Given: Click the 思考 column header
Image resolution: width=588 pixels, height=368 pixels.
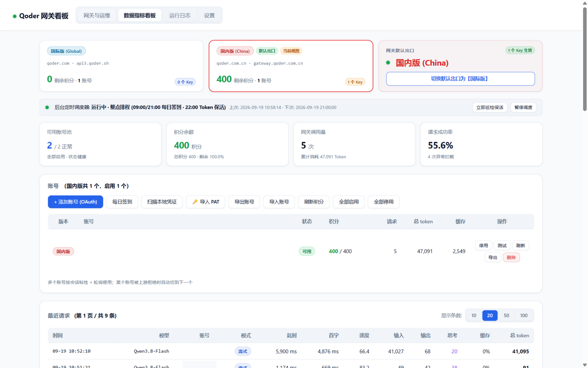Looking at the screenshot, I should pos(452,336).
